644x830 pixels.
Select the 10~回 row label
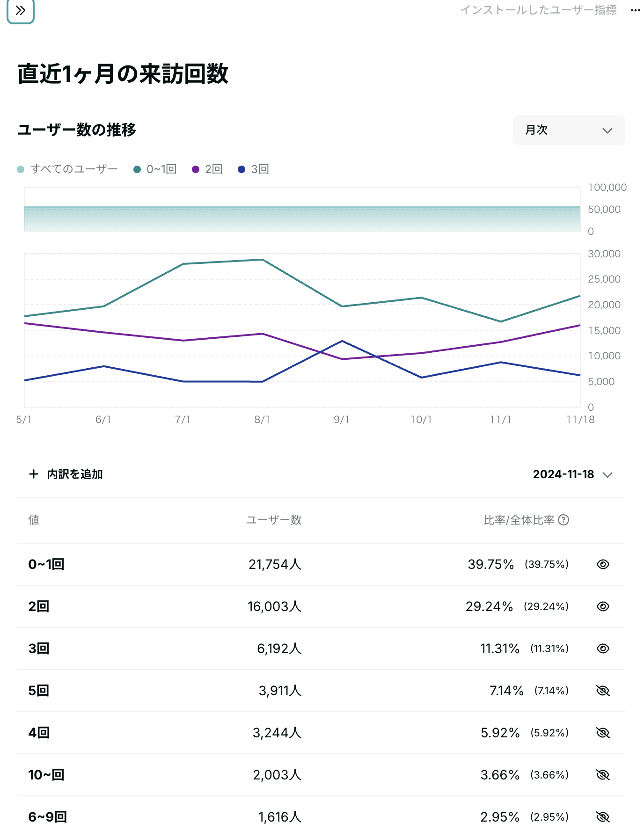(x=46, y=775)
